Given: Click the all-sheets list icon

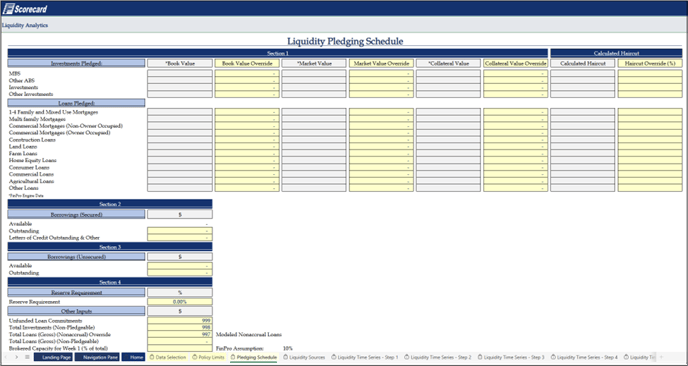Looking at the screenshot, I should coord(27,357).
